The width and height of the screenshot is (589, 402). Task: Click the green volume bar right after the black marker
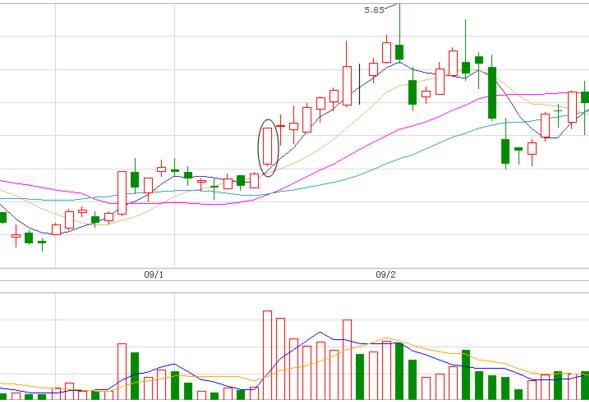click(x=360, y=377)
